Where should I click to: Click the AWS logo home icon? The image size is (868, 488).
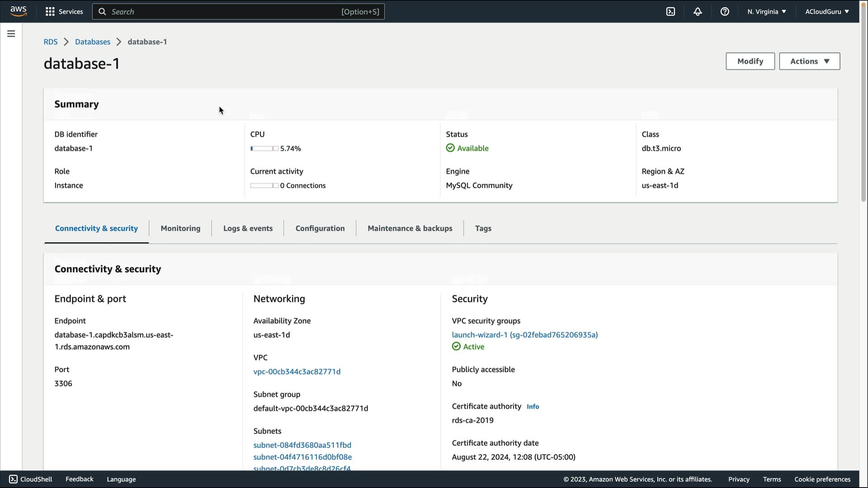pos(19,11)
